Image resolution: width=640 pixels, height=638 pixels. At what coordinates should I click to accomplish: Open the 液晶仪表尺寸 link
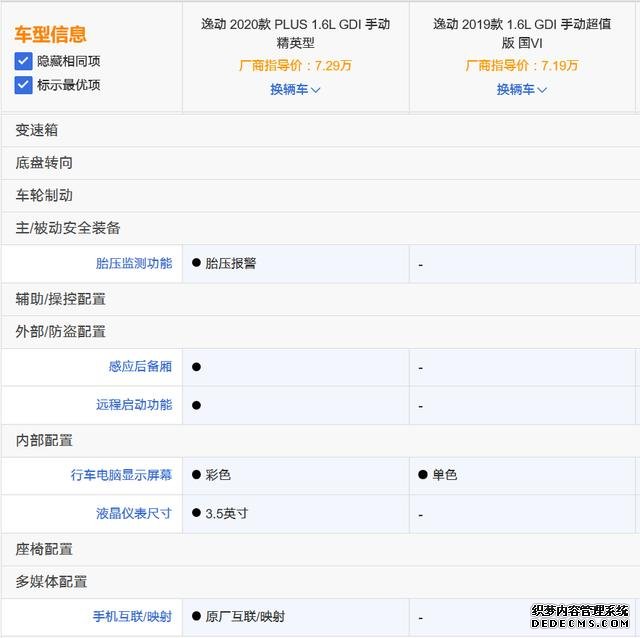pos(134,514)
